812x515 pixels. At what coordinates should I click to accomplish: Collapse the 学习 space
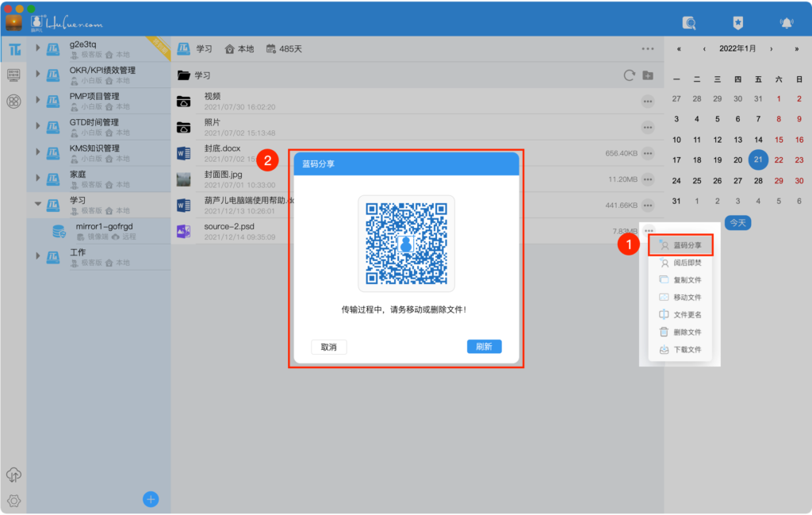[38, 204]
